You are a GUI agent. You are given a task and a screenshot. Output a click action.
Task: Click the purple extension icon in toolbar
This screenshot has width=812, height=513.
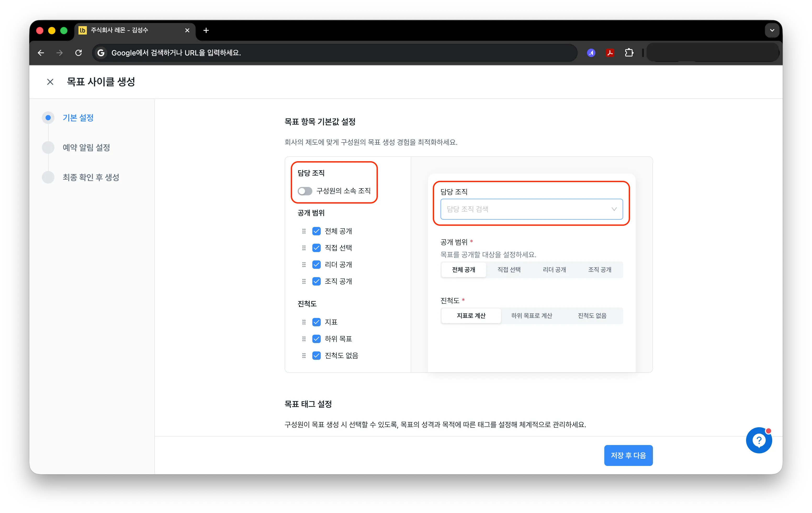[591, 53]
